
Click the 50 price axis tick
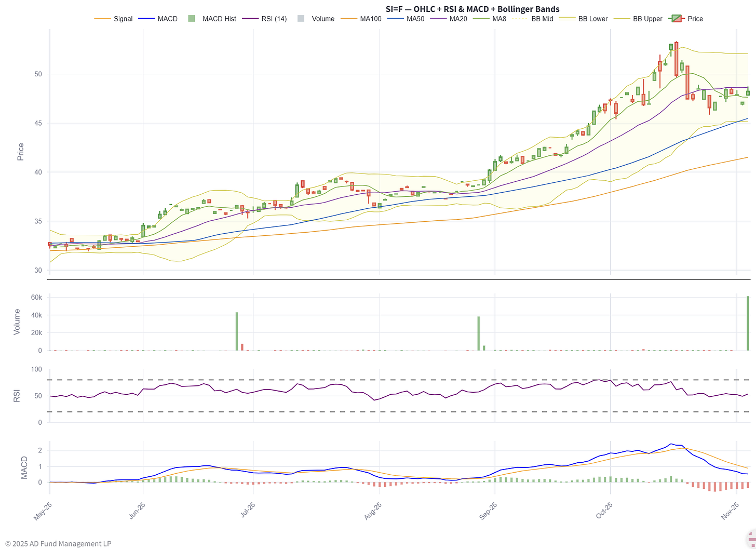[38, 74]
